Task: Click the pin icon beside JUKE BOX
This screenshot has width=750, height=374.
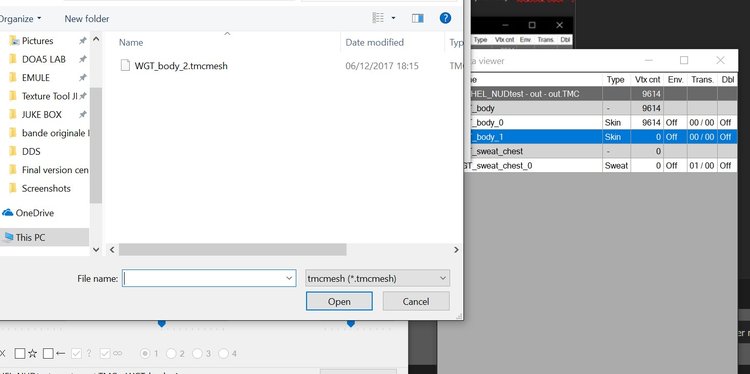Action: [82, 115]
